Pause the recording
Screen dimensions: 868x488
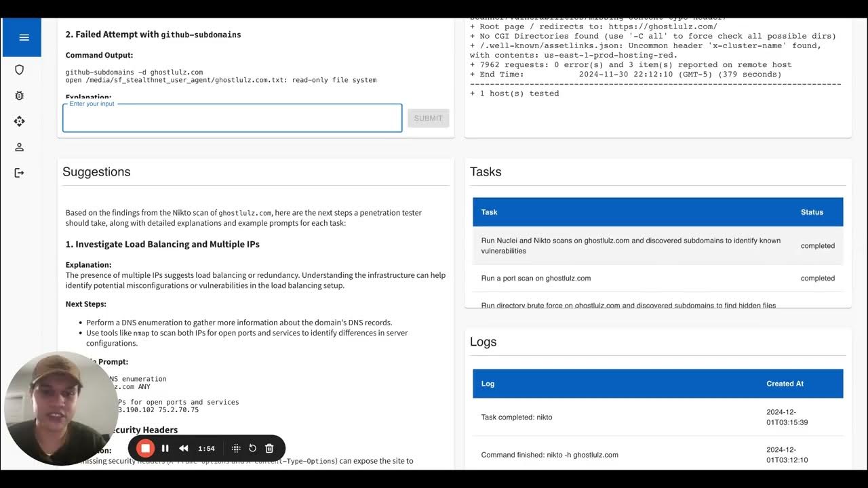click(x=165, y=448)
